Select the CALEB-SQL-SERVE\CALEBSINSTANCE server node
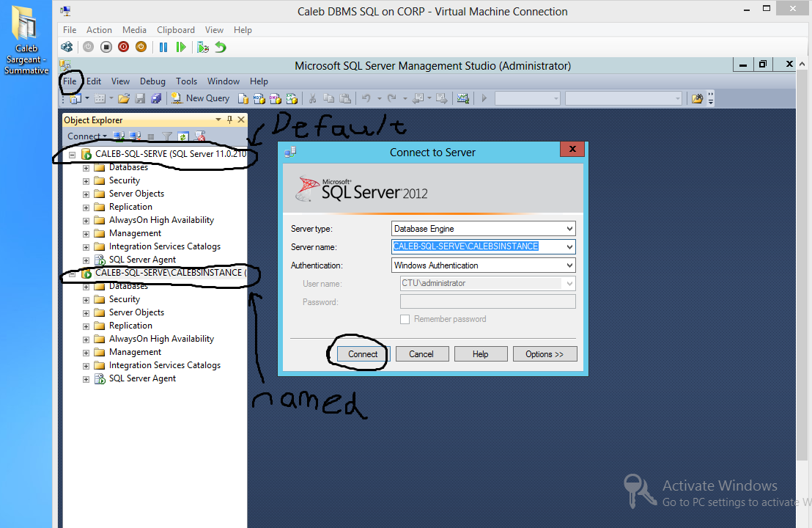The height and width of the screenshot is (528, 812). (x=171, y=273)
